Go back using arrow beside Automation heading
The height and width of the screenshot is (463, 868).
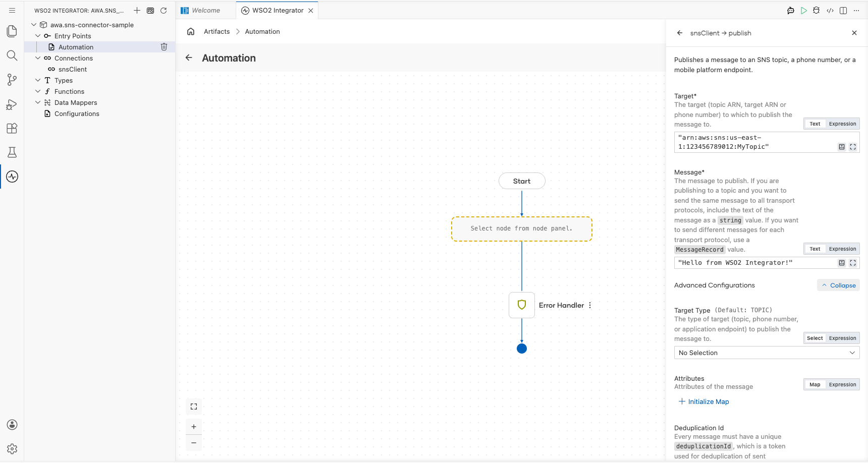click(x=189, y=57)
